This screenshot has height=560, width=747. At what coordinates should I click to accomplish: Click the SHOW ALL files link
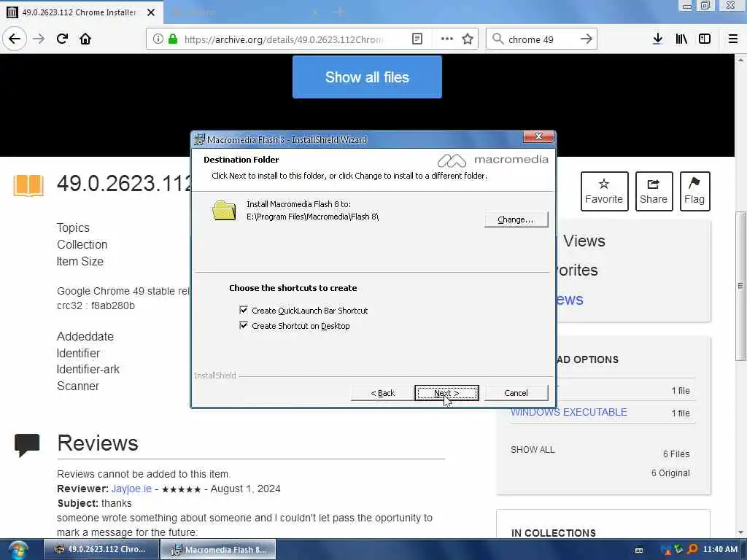coord(533,450)
